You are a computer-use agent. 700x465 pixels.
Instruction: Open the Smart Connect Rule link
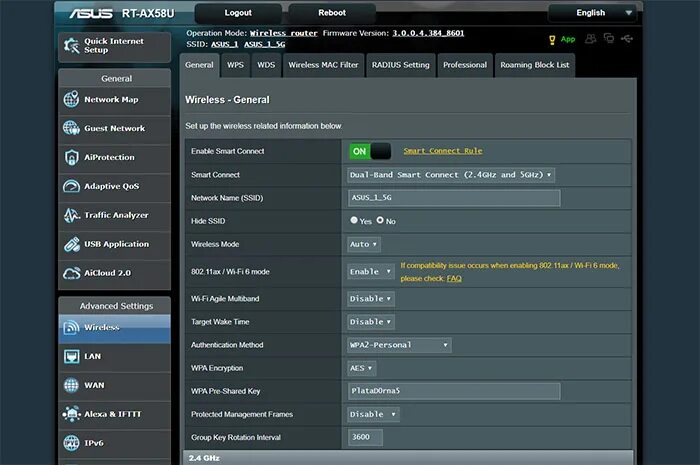[x=443, y=151]
